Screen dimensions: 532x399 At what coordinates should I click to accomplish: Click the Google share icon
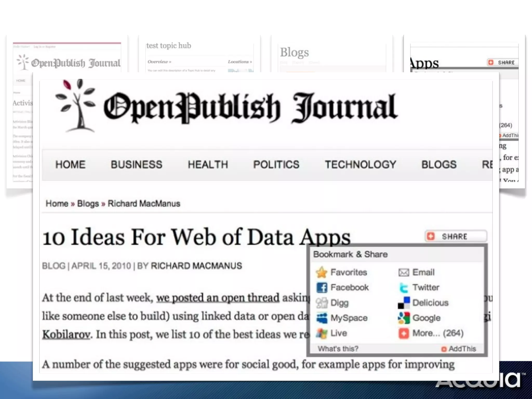(404, 318)
